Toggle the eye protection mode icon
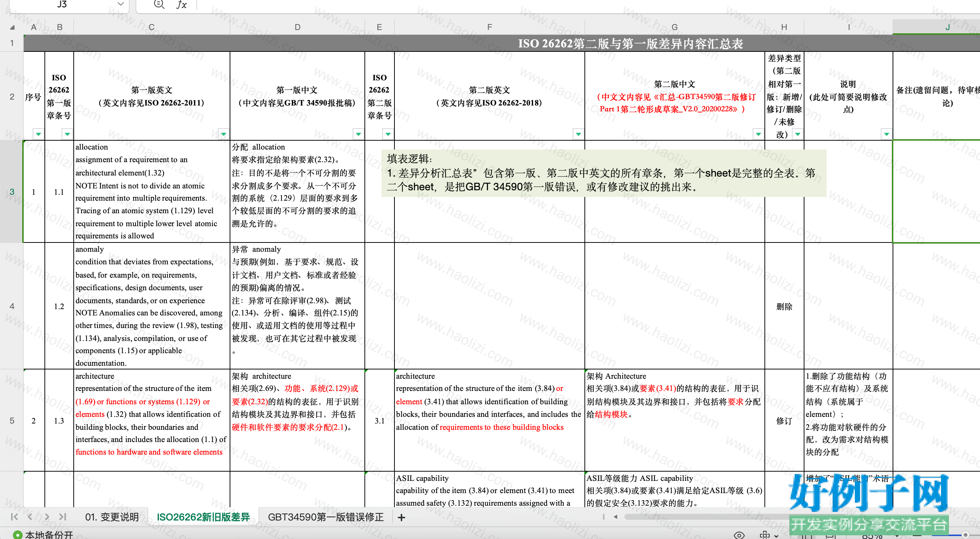This screenshot has height=539, width=980. coord(739,535)
